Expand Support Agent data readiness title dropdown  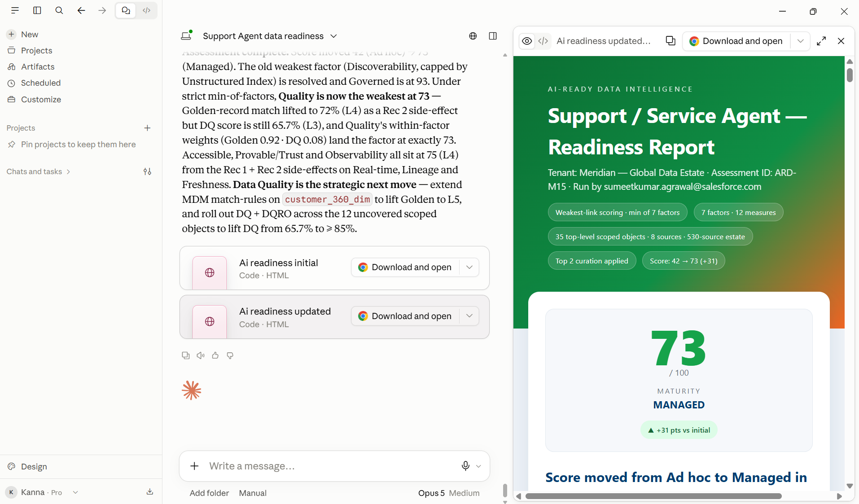point(334,36)
